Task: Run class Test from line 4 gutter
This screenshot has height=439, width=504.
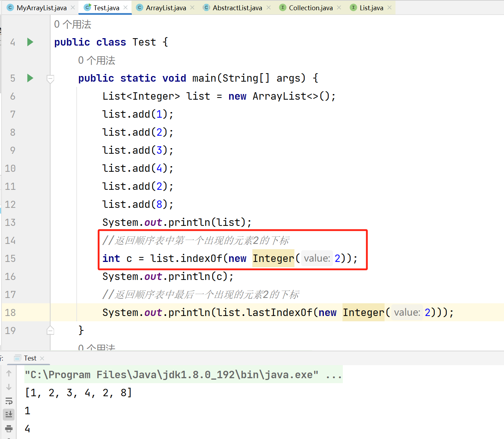Action: (30, 42)
